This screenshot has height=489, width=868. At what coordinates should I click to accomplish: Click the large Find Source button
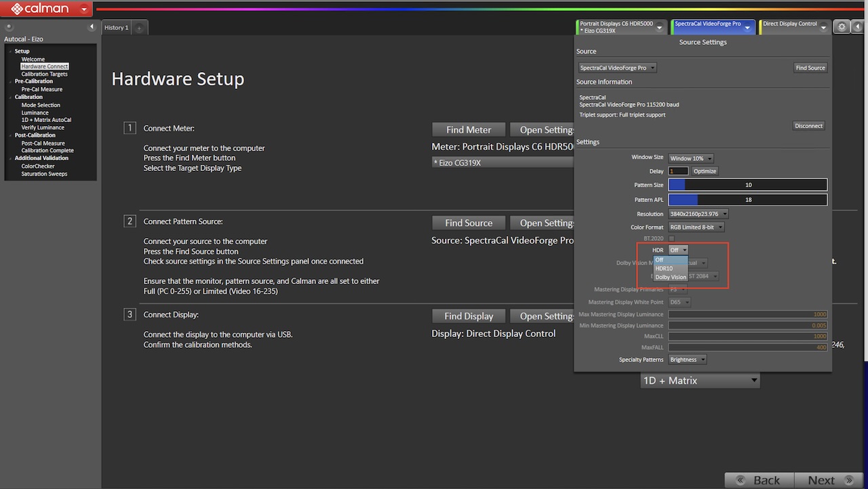pos(469,222)
